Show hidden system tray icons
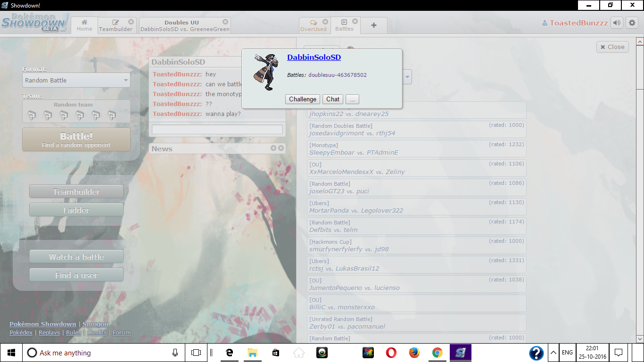The width and height of the screenshot is (644, 362). coord(553,353)
